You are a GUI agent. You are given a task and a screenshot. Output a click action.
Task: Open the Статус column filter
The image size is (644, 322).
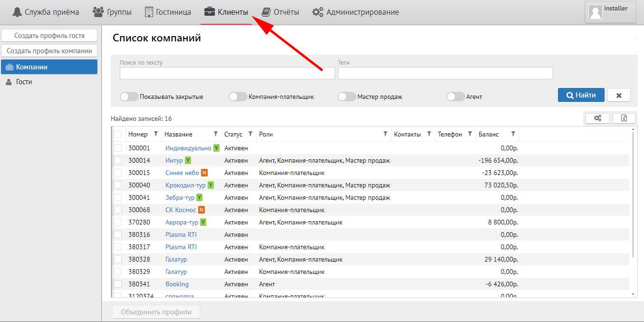pyautogui.click(x=250, y=134)
